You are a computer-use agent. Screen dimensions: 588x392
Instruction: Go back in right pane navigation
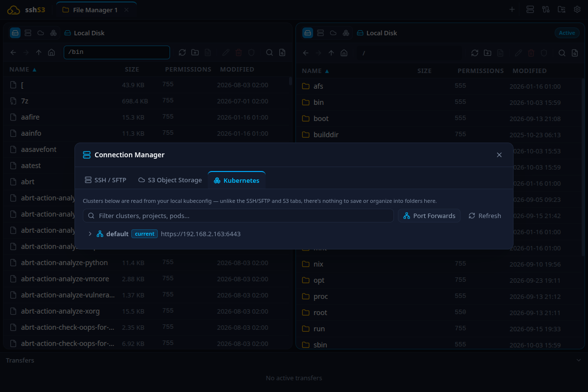pos(306,53)
